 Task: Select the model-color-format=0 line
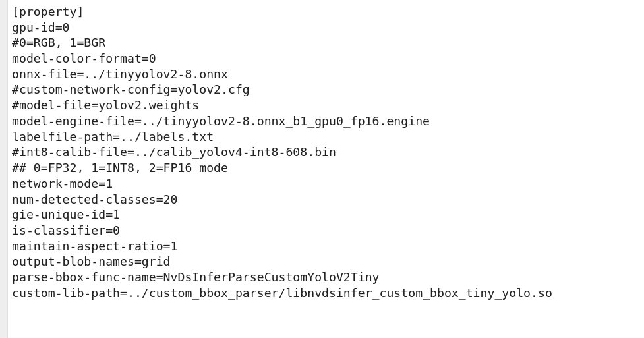pyautogui.click(x=84, y=59)
